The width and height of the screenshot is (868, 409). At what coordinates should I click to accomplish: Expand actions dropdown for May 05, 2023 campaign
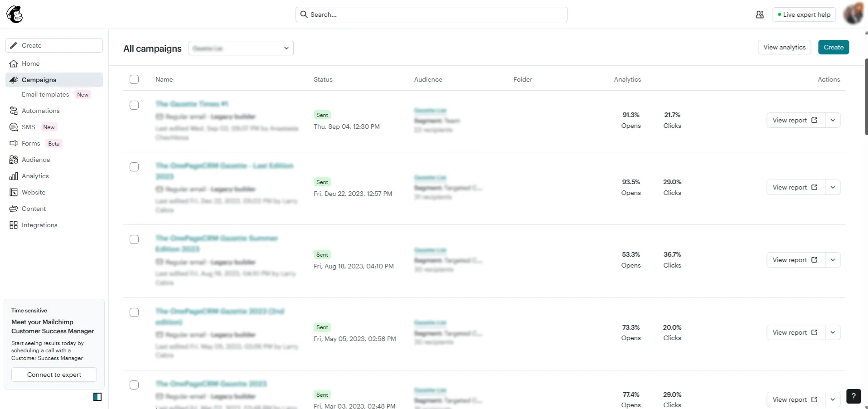[833, 332]
